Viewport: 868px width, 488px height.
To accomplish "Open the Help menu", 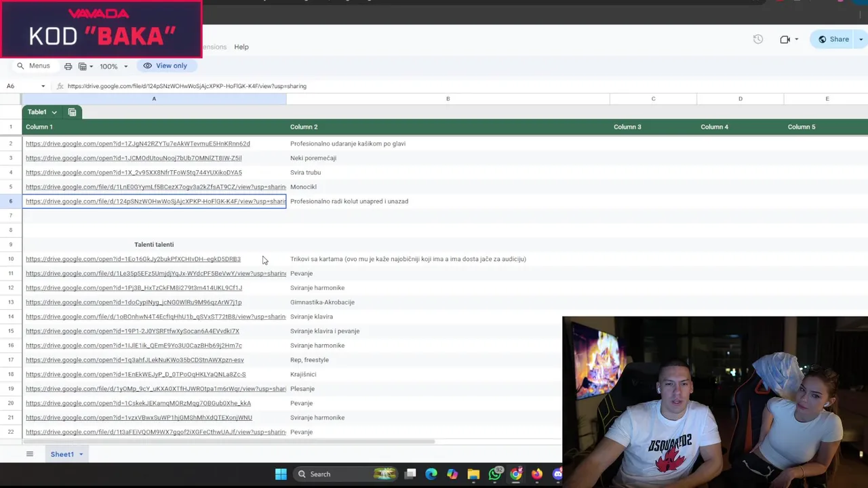I will coord(241,47).
